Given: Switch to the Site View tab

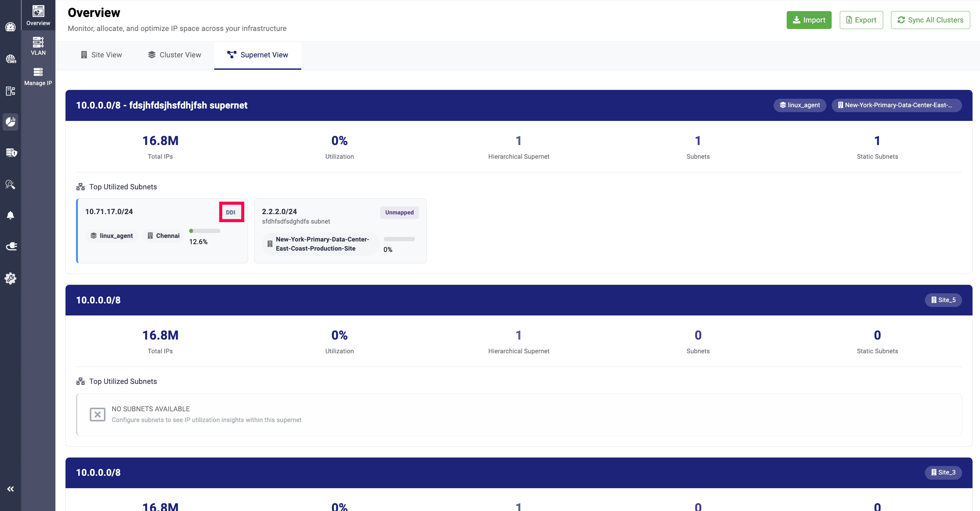Looking at the screenshot, I should 101,55.
